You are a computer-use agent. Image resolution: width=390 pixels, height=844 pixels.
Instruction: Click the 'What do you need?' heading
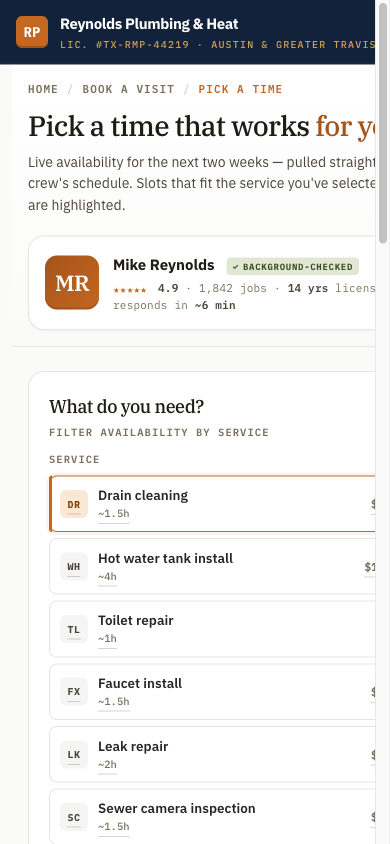[127, 407]
